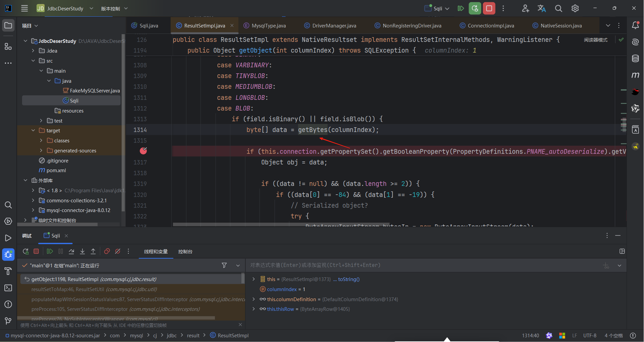Viewport: 644px width, 342px height.
Task: Switch to the Sqli.java tab
Action: pos(144,25)
